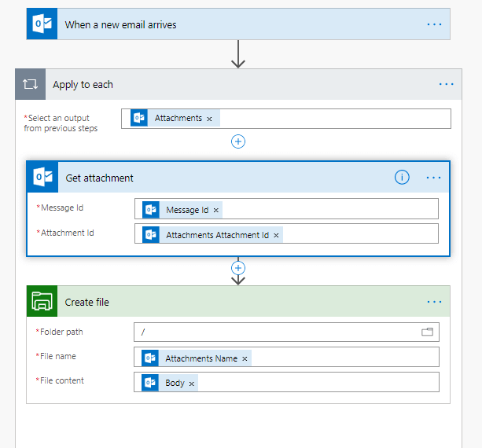
Task: Remove the Body token from File content
Action: click(191, 384)
